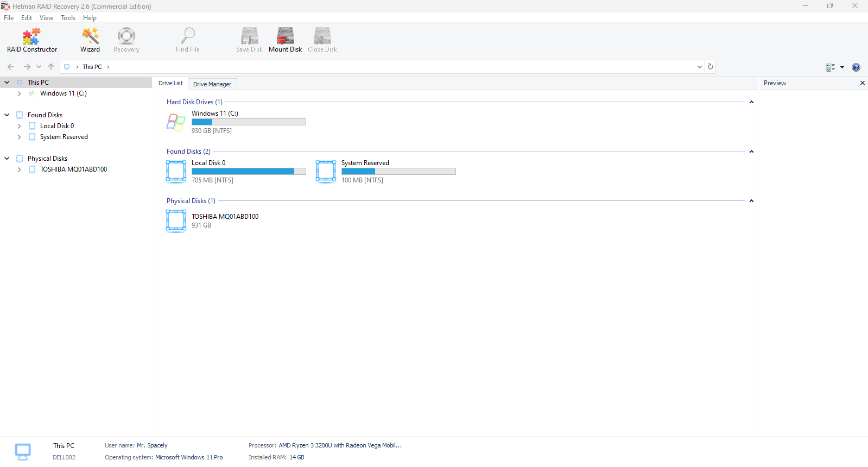The image size is (868, 467).
Task: Select This PC in the tree
Action: point(38,83)
